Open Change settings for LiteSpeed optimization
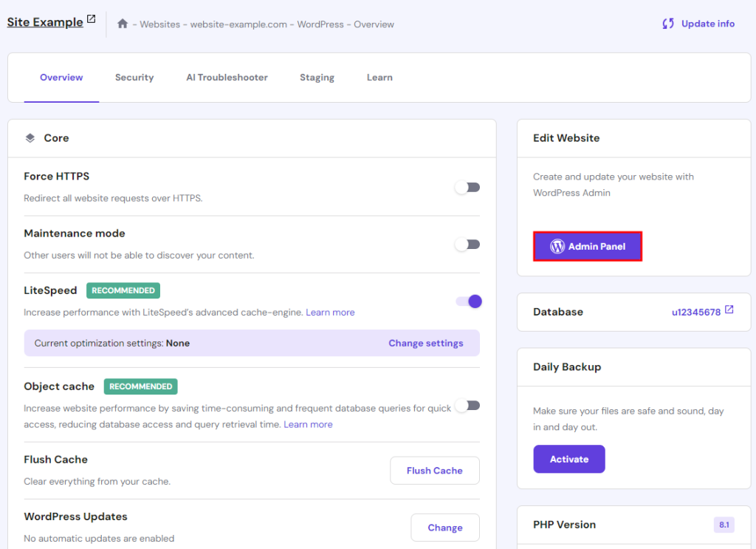The height and width of the screenshot is (549, 756). (x=425, y=343)
